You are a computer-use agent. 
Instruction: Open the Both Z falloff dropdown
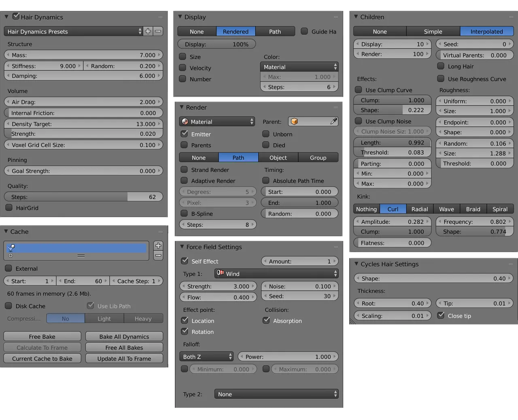point(206,357)
